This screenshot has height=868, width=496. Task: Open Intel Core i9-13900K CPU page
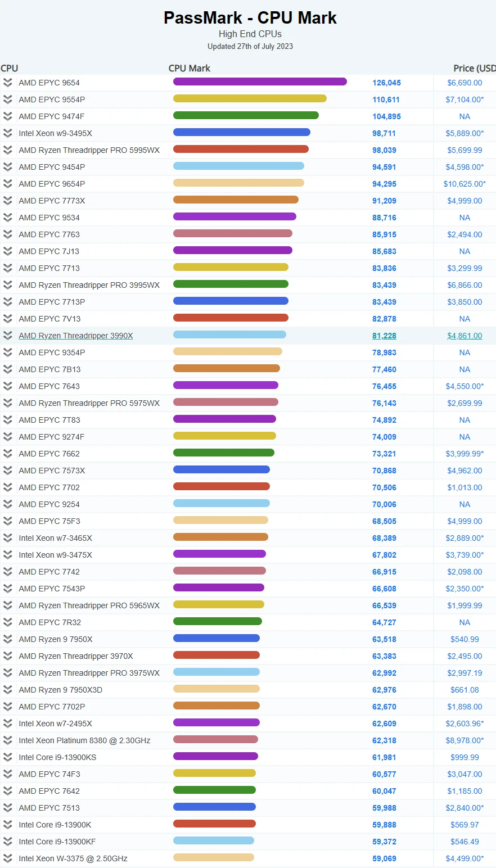pyautogui.click(x=55, y=825)
